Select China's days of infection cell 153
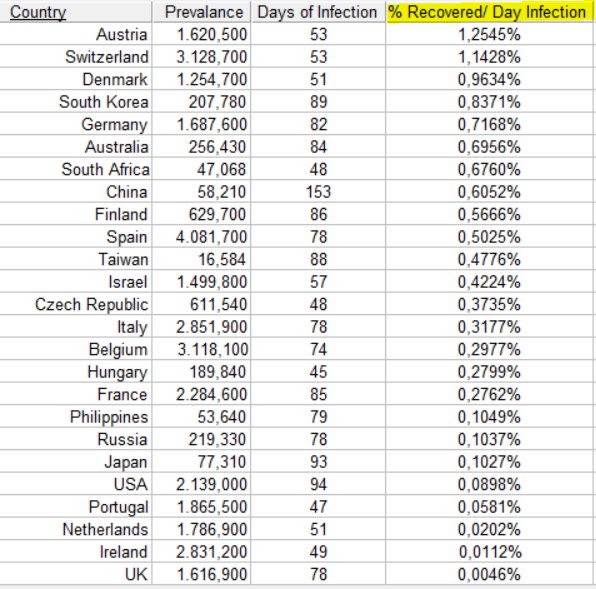 point(318,192)
